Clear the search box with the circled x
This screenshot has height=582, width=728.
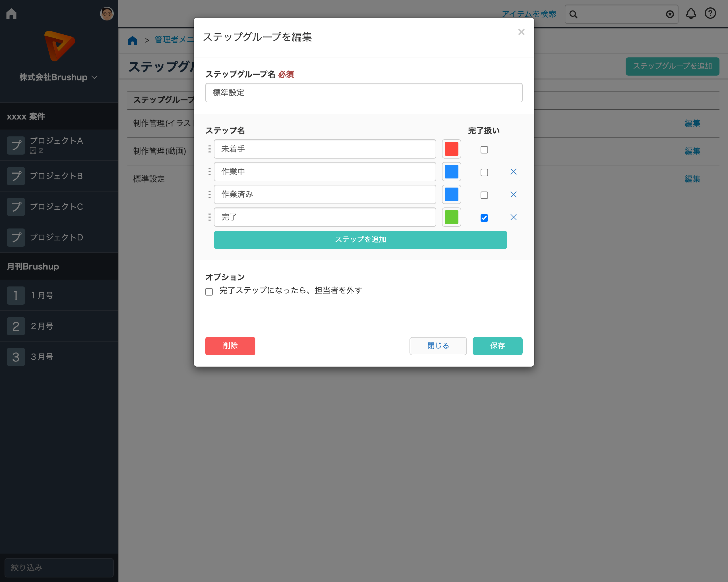pyautogui.click(x=670, y=14)
